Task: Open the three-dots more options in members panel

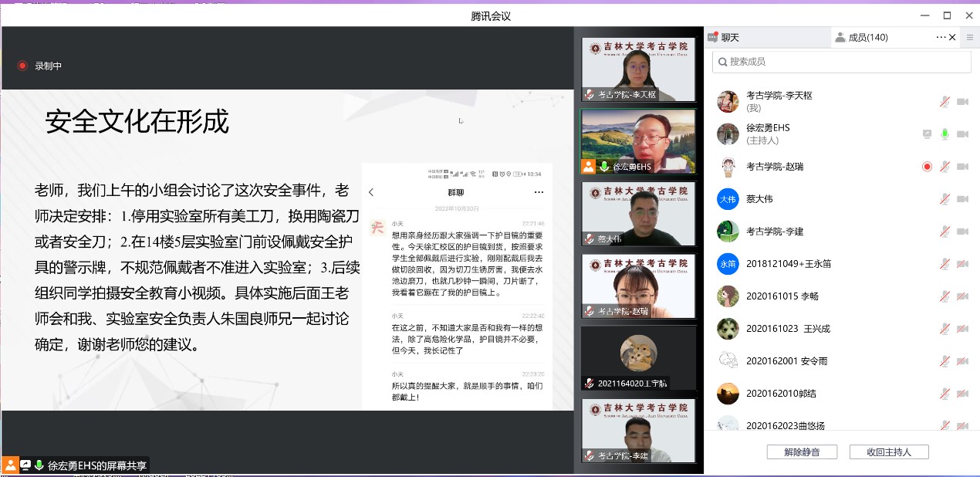Action: coord(941,37)
